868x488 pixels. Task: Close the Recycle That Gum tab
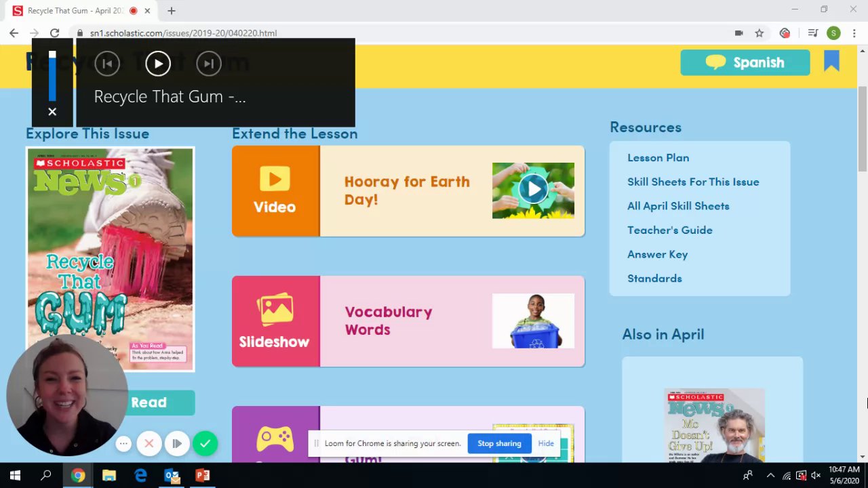pos(147,11)
